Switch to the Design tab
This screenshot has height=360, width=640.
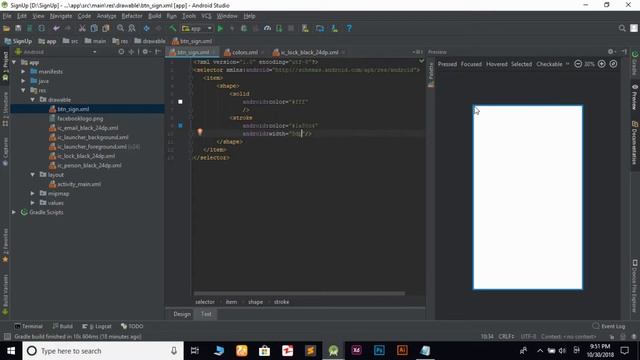coord(182,314)
